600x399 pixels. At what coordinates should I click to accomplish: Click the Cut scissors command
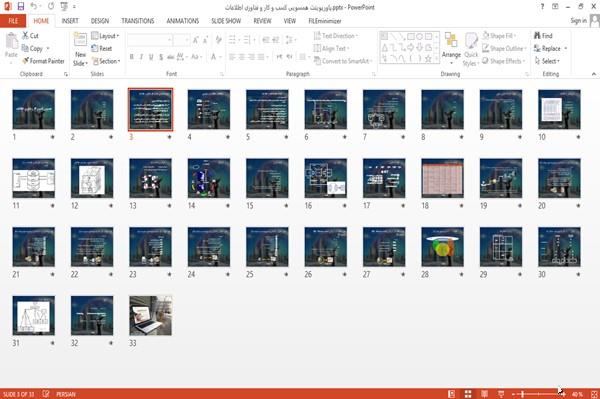point(30,36)
